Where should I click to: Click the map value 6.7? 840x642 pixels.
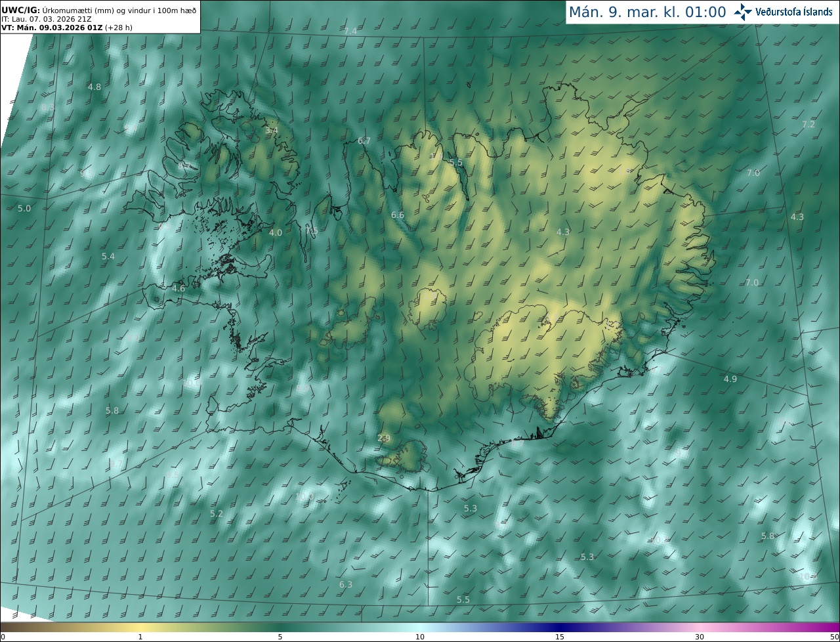coord(364,140)
